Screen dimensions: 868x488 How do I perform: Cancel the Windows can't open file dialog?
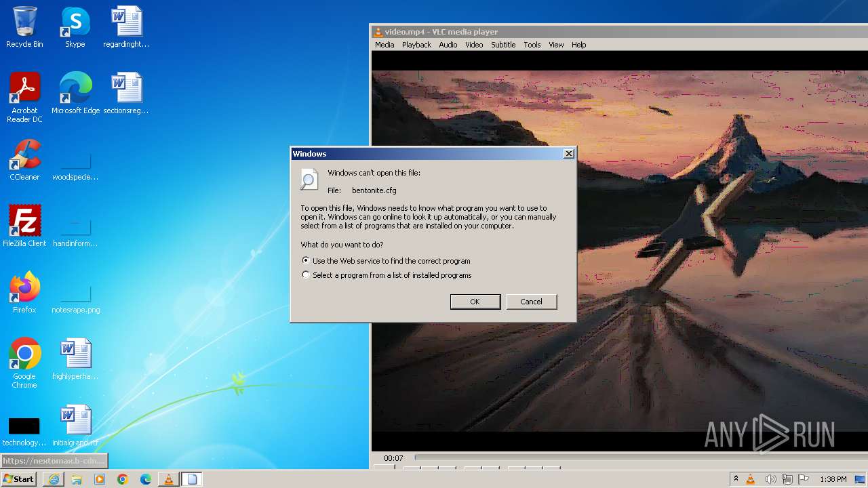(531, 302)
